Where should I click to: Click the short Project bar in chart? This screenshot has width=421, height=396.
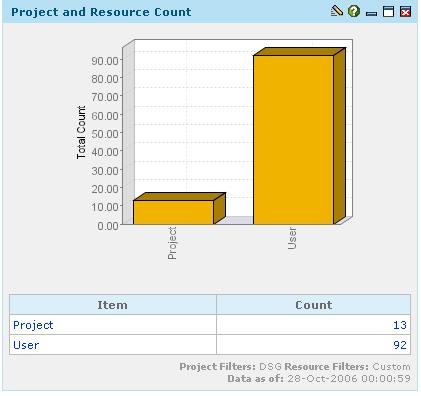[x=173, y=212]
